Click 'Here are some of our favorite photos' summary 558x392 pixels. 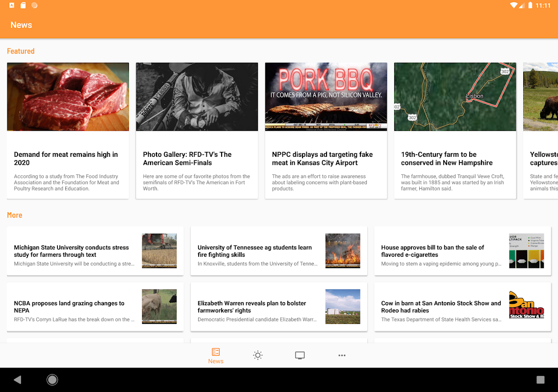click(197, 182)
